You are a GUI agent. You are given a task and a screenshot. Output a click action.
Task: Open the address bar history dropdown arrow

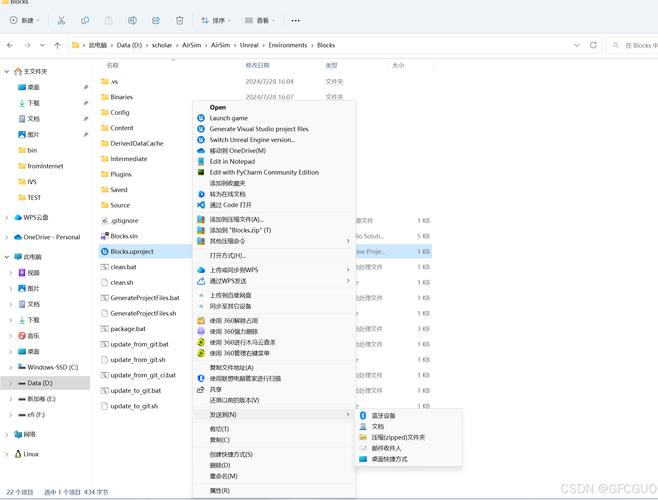(x=577, y=45)
